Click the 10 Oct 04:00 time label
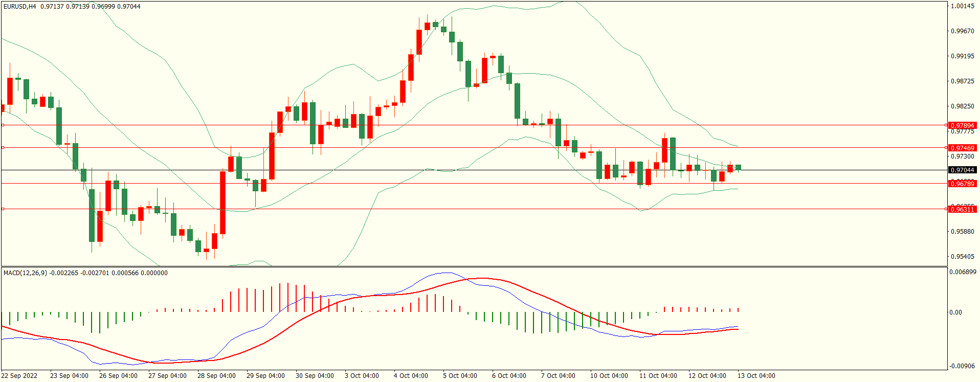 tap(609, 376)
